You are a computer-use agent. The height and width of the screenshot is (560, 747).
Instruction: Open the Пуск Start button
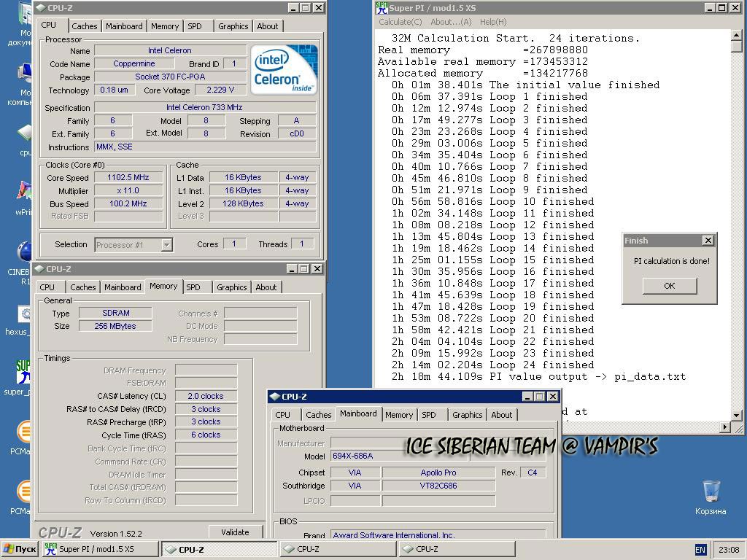pyautogui.click(x=20, y=549)
